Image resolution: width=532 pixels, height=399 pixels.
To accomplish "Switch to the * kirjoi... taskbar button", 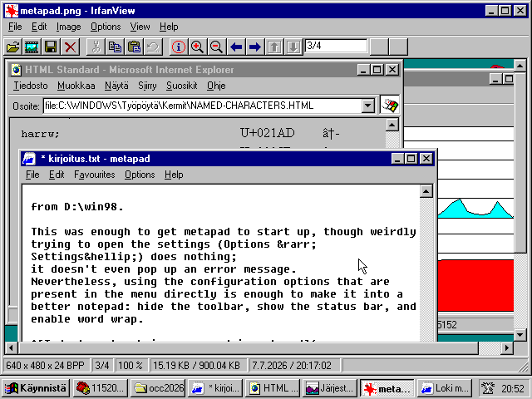I will [x=214, y=388].
